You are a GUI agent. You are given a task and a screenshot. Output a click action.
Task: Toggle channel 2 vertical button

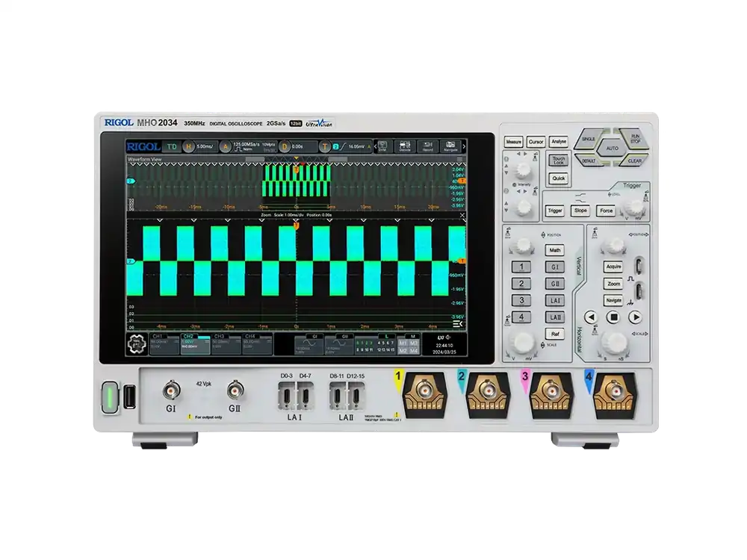click(521, 284)
